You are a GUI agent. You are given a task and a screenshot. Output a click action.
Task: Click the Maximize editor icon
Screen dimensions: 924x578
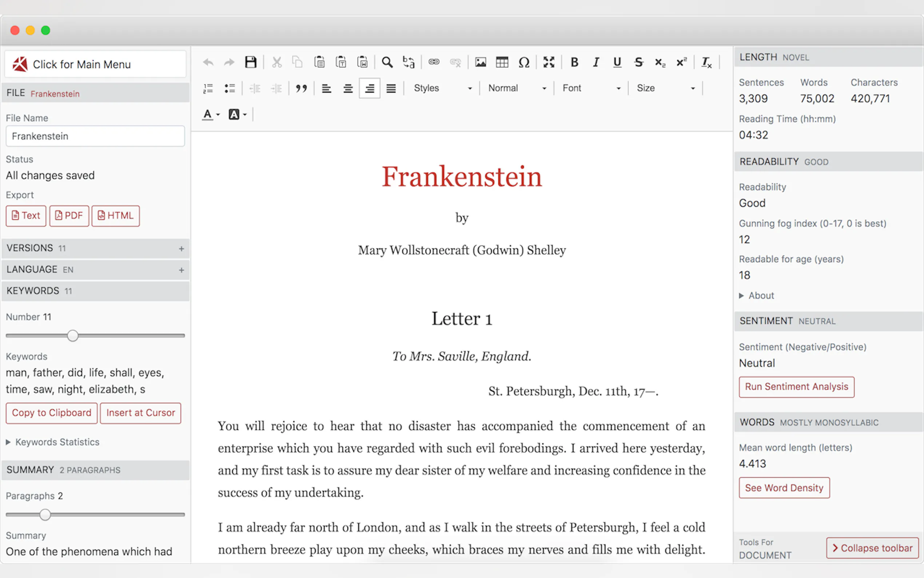point(549,62)
